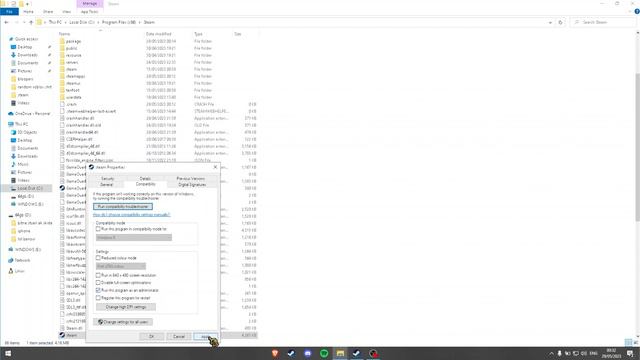The image size is (640, 360).
Task: Switch to the Details tab
Action: pyautogui.click(x=145, y=179)
